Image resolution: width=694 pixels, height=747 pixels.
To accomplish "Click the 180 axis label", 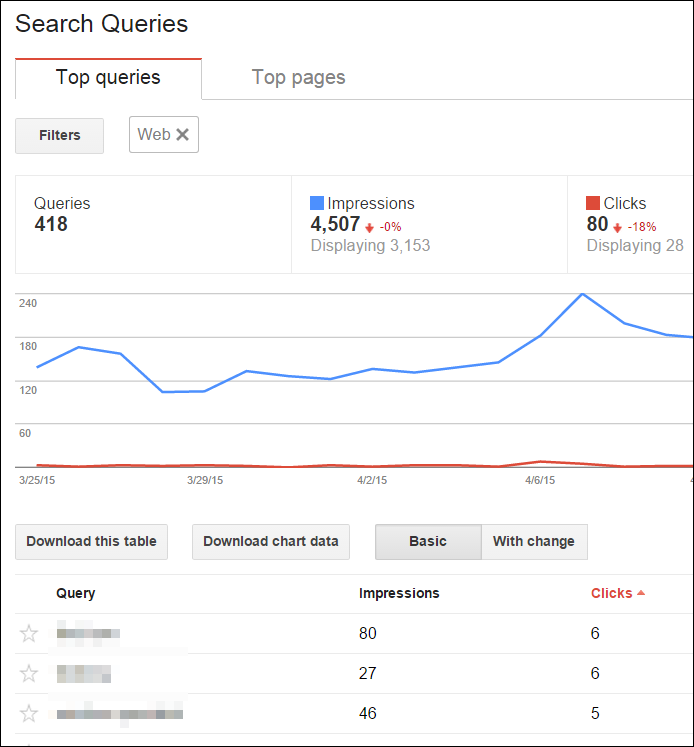I will [x=28, y=346].
